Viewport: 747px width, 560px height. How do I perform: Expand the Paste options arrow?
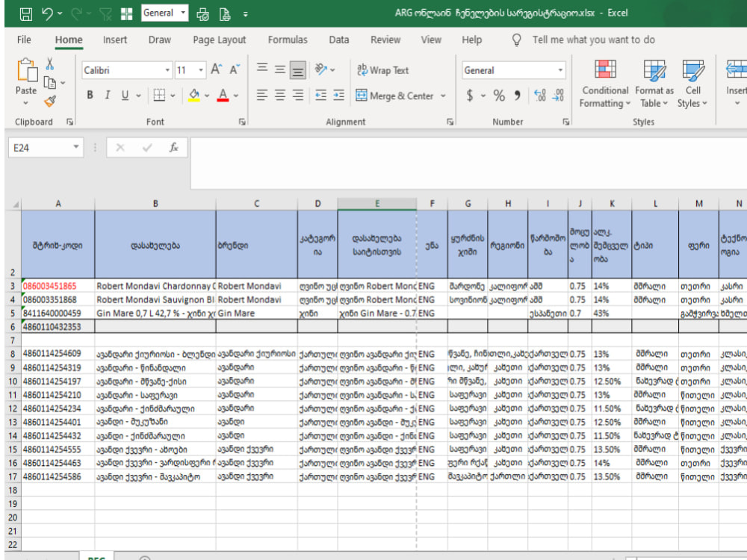25,102
